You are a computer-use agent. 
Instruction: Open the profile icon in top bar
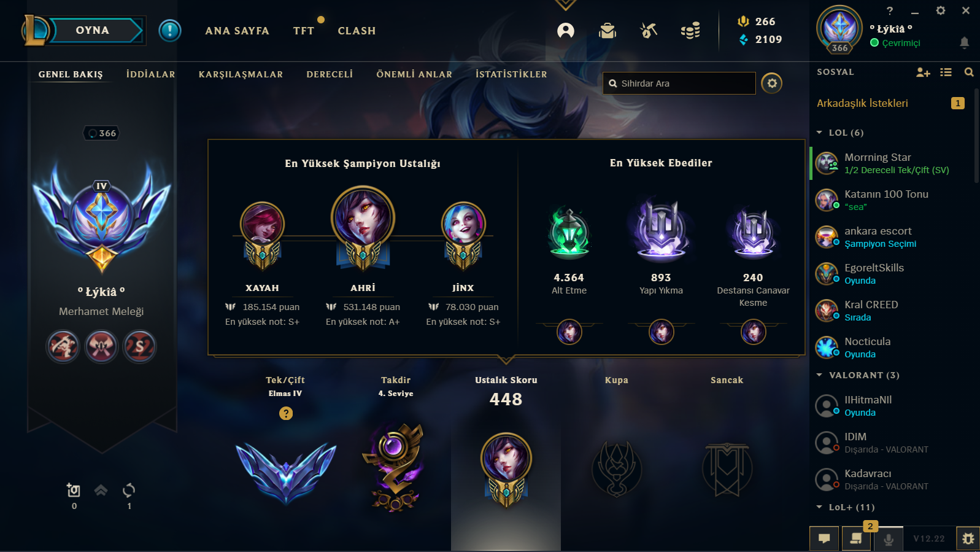pos(566,31)
